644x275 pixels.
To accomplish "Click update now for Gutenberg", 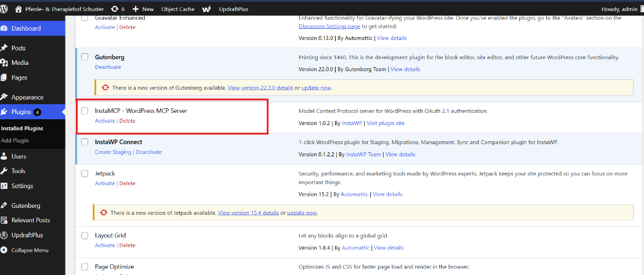I will (x=316, y=88).
